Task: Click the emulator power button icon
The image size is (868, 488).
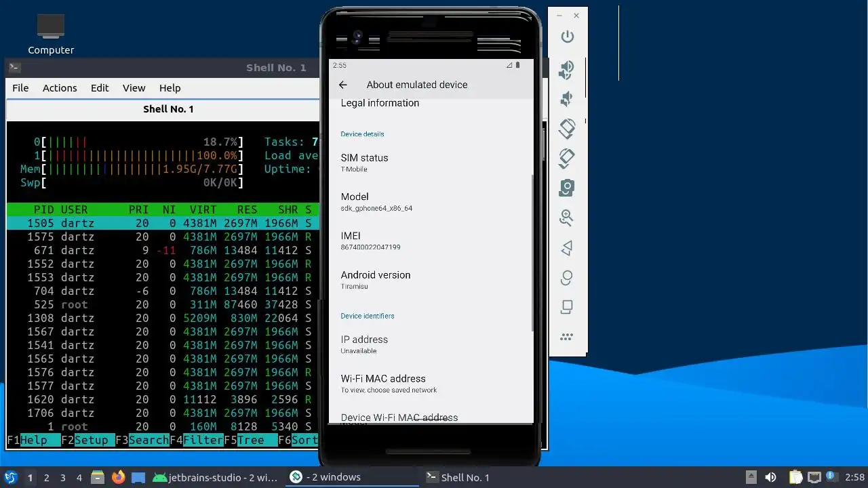Action: click(568, 37)
